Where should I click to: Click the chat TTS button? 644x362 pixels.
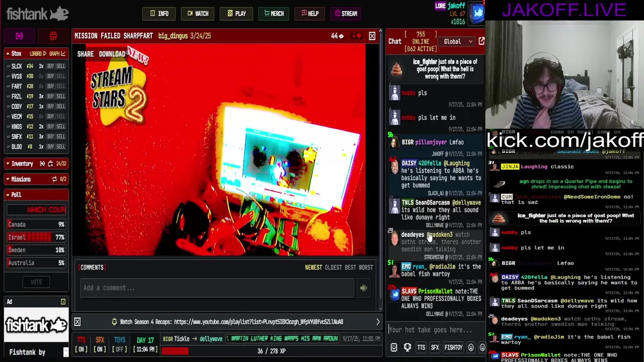tap(421, 348)
